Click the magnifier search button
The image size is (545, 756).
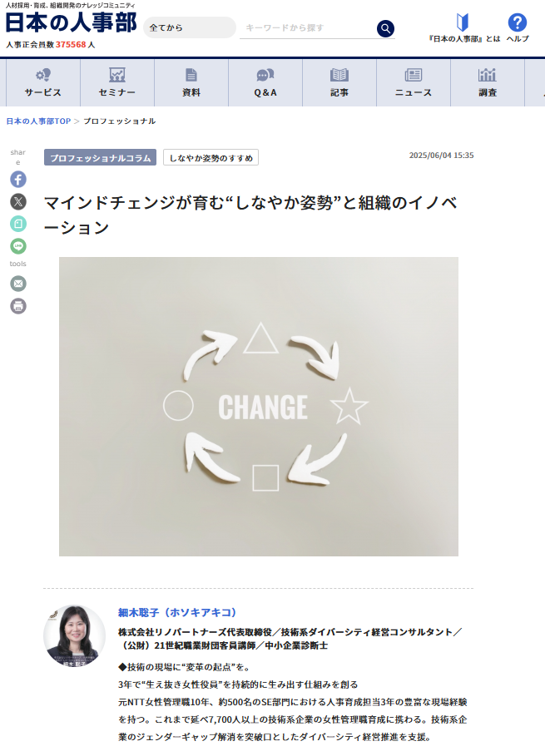tap(385, 28)
